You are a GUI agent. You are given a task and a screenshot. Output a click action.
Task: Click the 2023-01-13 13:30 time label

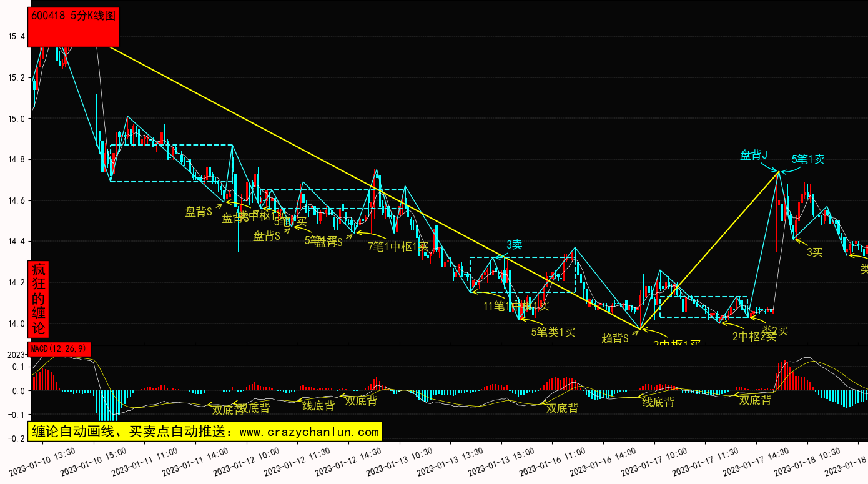tap(450, 461)
